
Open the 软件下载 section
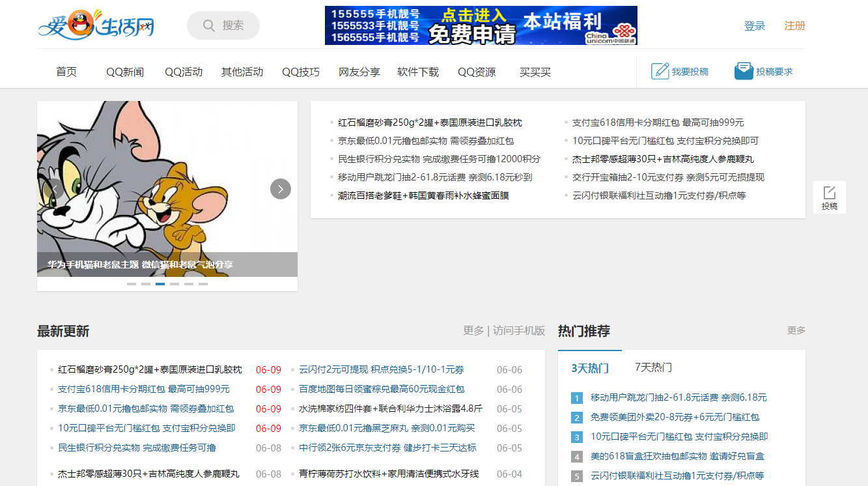[x=417, y=72]
